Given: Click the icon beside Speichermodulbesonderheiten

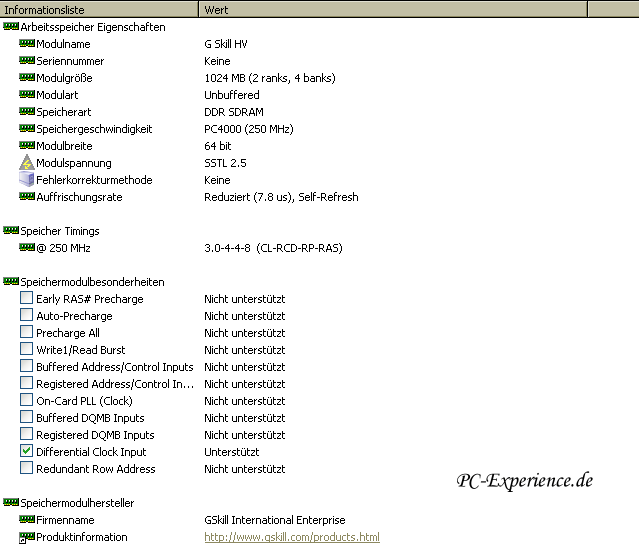Looking at the screenshot, I should point(11,282).
